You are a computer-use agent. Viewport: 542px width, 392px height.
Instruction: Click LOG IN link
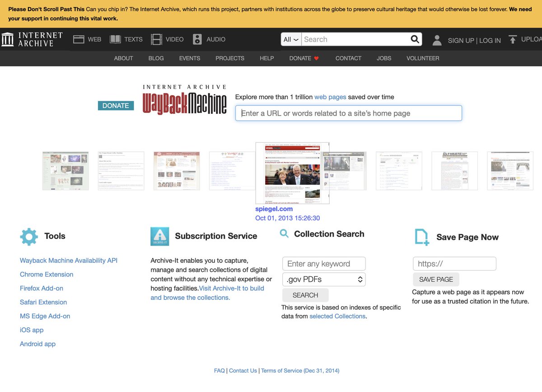tap(490, 41)
